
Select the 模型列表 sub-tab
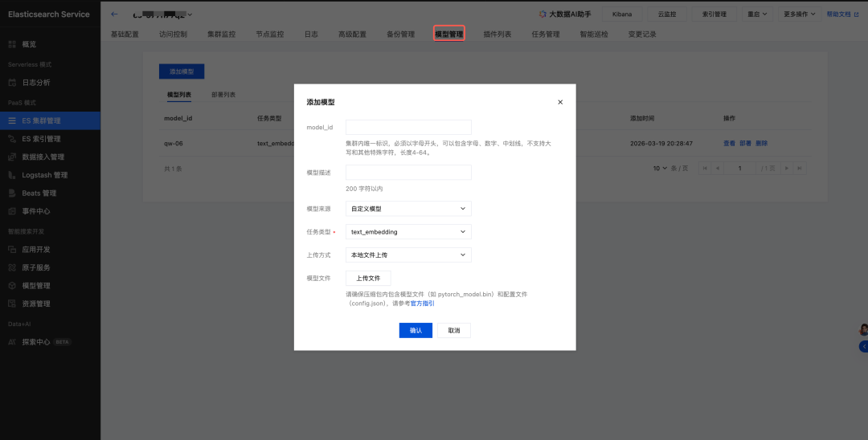(179, 95)
